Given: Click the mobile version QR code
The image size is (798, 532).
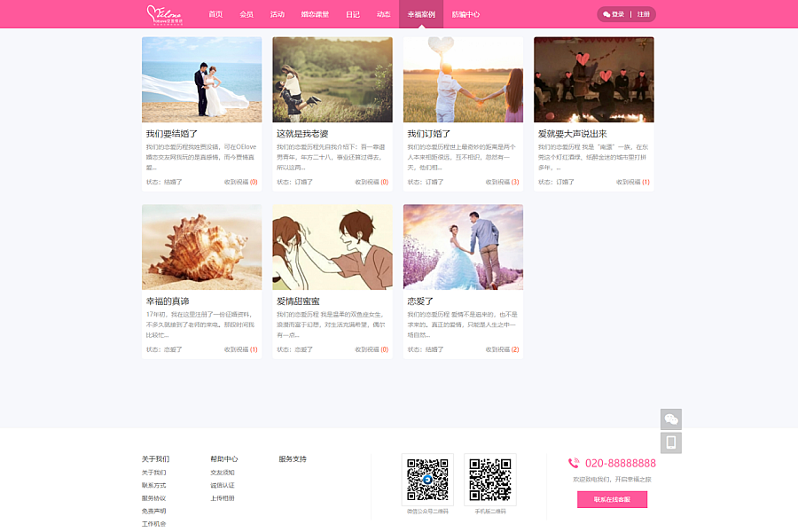Looking at the screenshot, I should 490,480.
